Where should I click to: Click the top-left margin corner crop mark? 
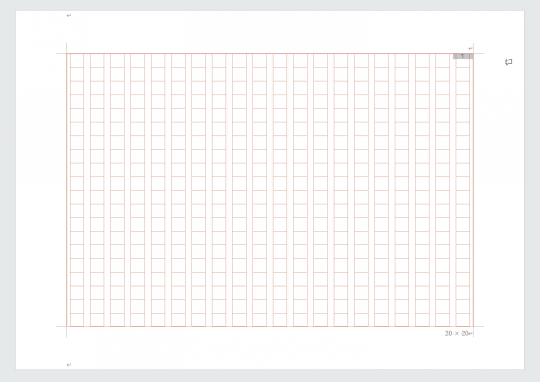(66, 53)
